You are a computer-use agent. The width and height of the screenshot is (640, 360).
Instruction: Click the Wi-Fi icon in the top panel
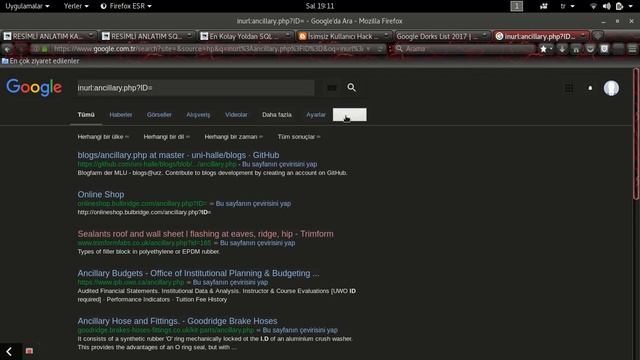pyautogui.click(x=593, y=6)
